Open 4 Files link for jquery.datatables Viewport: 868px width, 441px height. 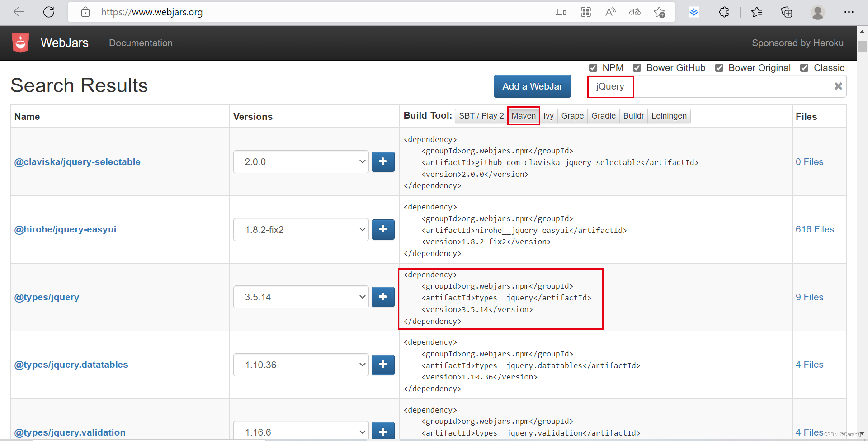(x=809, y=365)
